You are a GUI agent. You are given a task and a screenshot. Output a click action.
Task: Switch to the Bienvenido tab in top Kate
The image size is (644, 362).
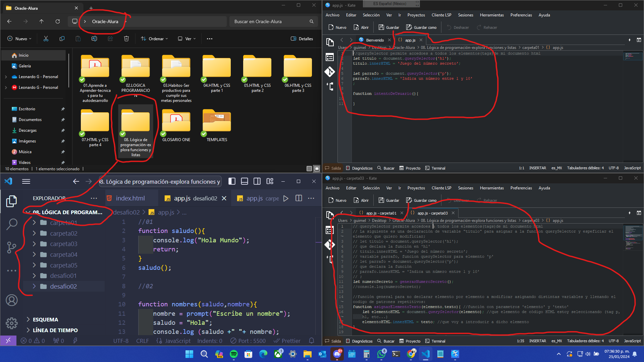pos(375,40)
